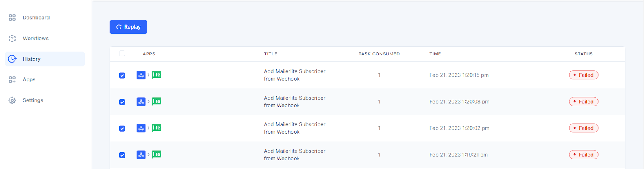Uncheck the row dated 1:19:21 pm
This screenshot has width=644, height=169.
122,155
